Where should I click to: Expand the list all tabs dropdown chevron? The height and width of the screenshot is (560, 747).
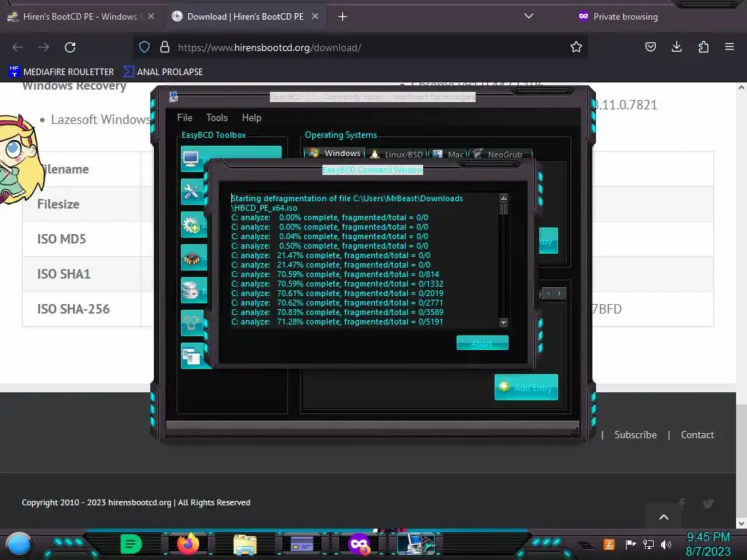528,16
